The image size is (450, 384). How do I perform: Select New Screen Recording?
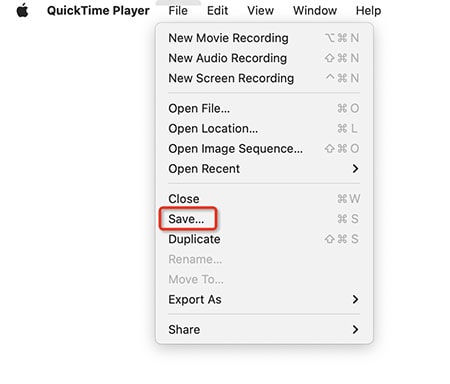(264, 78)
